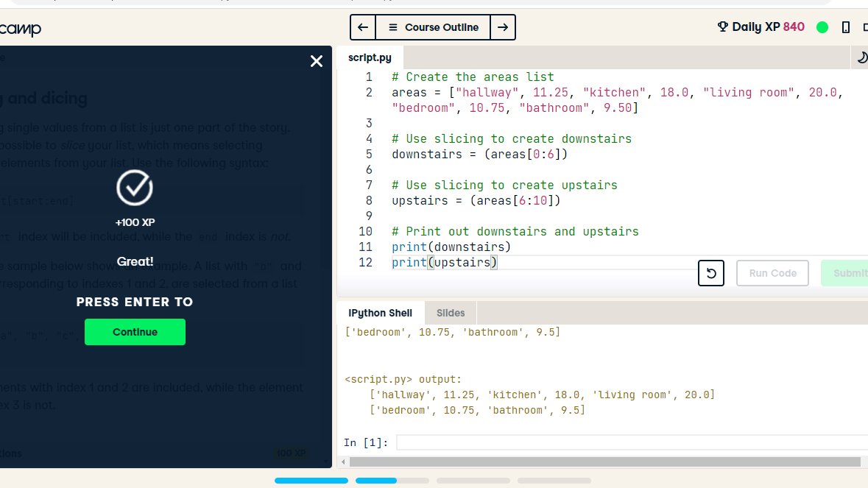This screenshot has width=868, height=488.
Task: Click the horizontal scrollbar in the shell
Action: point(604,462)
